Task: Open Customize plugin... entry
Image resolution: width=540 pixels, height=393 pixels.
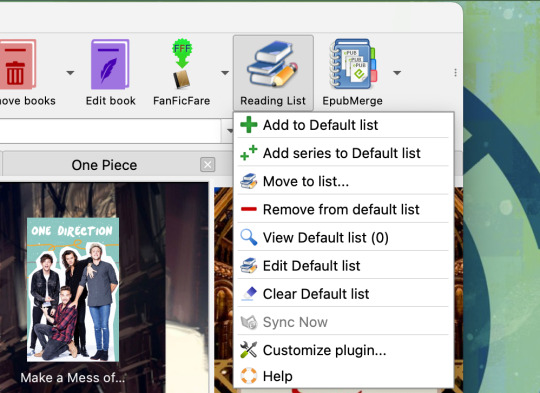Action: pos(343,350)
